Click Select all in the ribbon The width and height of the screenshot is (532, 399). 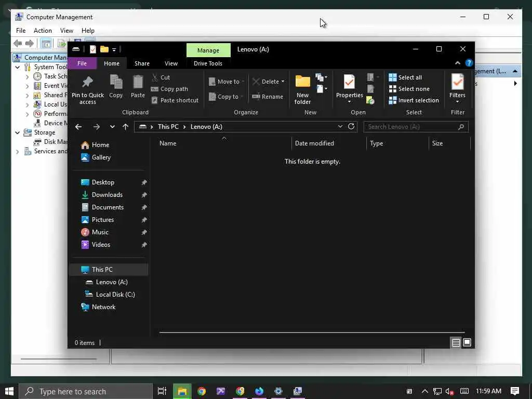405,77
